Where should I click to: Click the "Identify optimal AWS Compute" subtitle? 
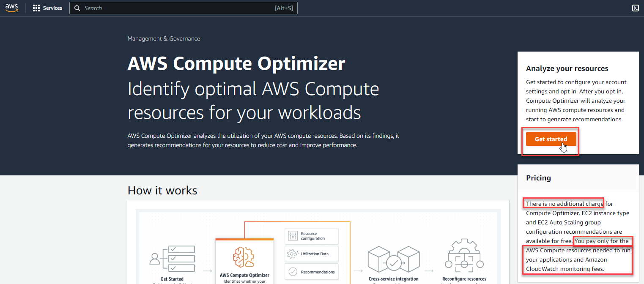point(253,89)
